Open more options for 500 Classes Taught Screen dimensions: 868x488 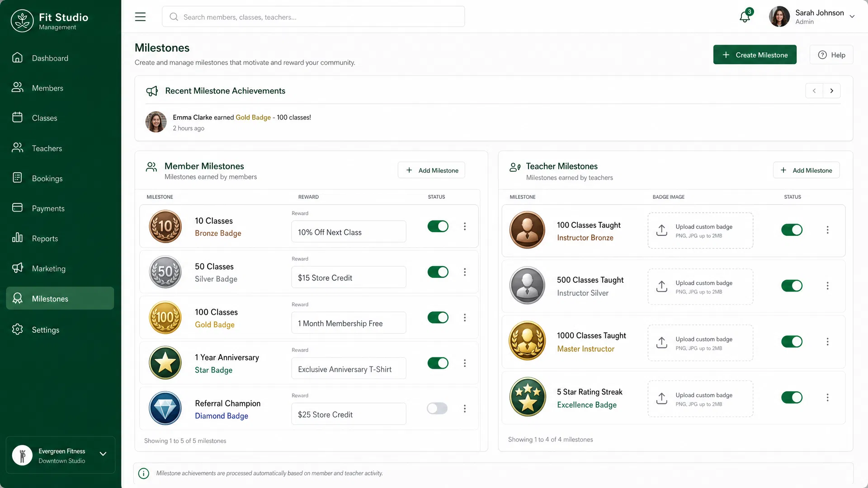(828, 286)
